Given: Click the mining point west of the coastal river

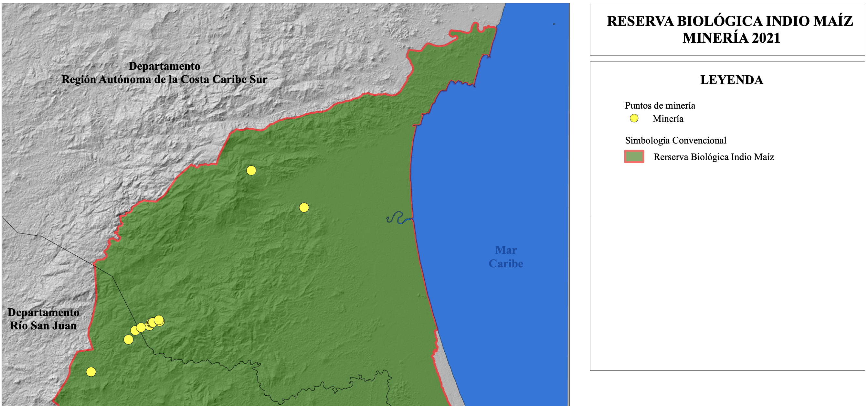Looking at the screenshot, I should click(304, 208).
